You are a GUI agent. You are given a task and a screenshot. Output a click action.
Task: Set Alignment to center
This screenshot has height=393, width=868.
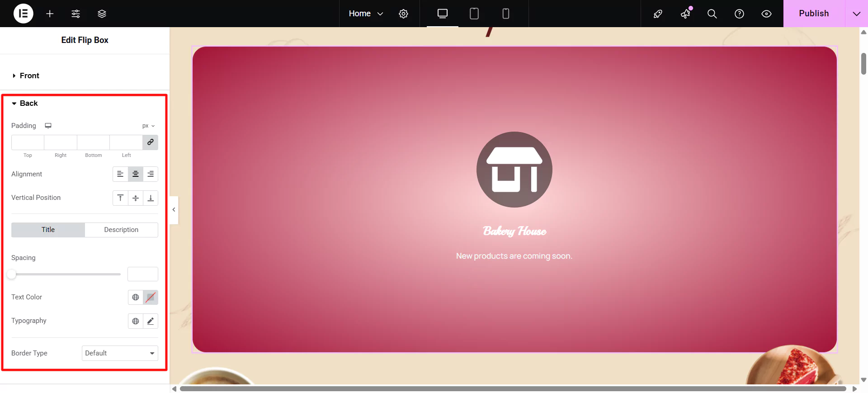click(x=136, y=174)
